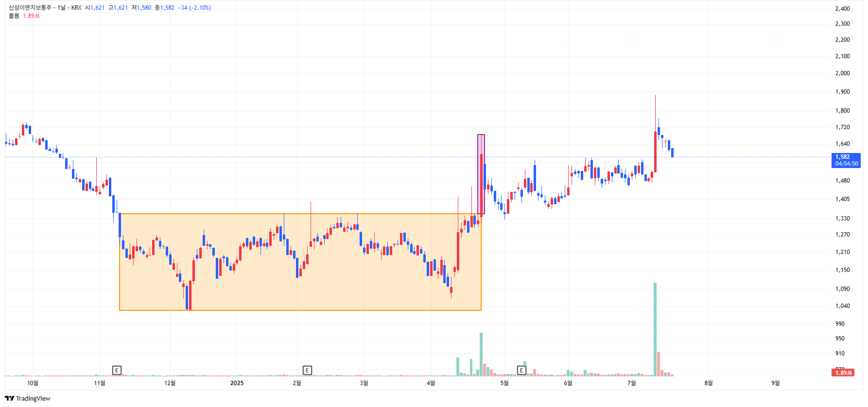
Task: Click the 8월 time axis label
Action: pos(709,383)
